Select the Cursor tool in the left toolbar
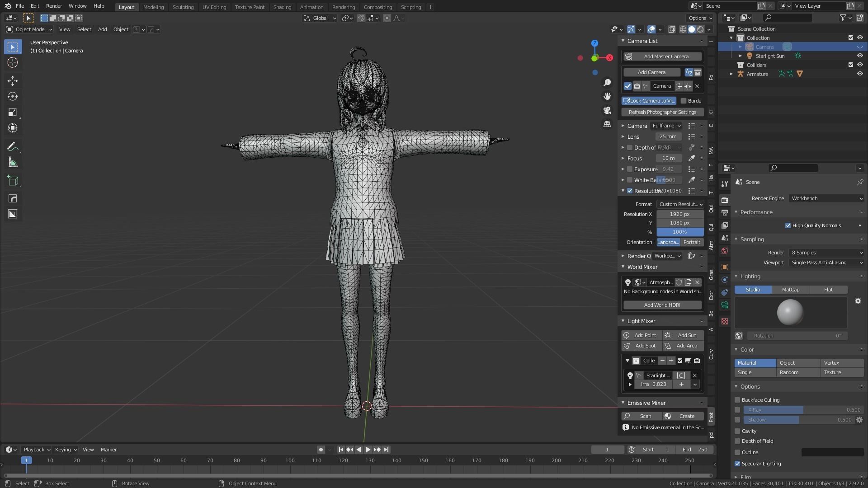868x488 pixels. [x=13, y=62]
